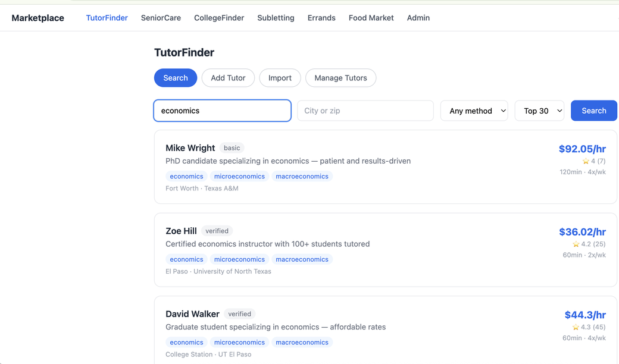
Task: Click the blue Search submit button
Action: click(594, 111)
